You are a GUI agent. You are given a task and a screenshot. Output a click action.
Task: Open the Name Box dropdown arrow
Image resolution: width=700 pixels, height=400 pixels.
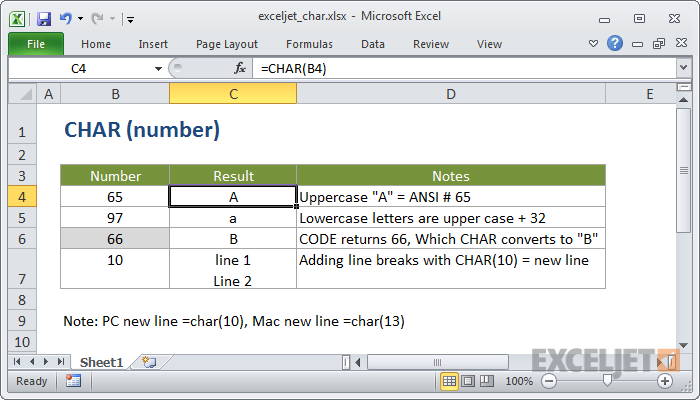(158, 69)
